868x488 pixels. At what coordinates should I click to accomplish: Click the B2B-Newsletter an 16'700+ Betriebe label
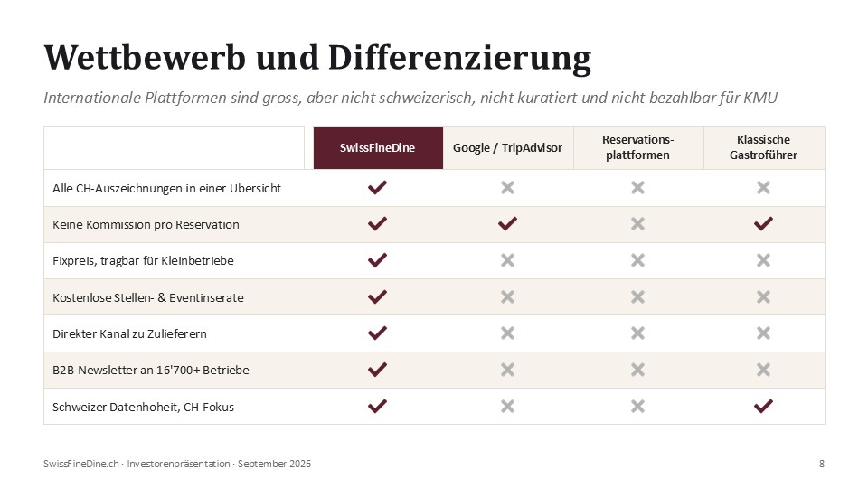pyautogui.click(x=151, y=371)
